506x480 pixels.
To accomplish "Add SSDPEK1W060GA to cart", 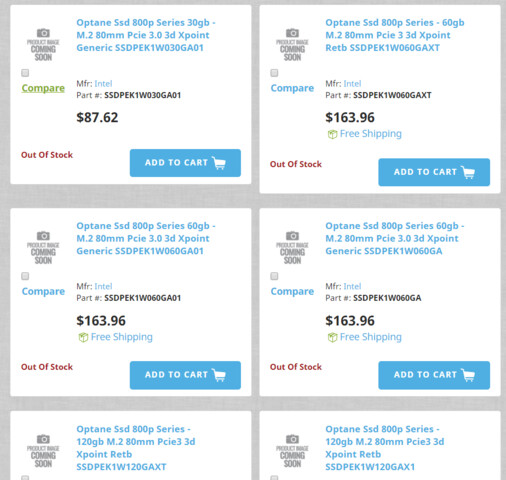I will 434,375.
